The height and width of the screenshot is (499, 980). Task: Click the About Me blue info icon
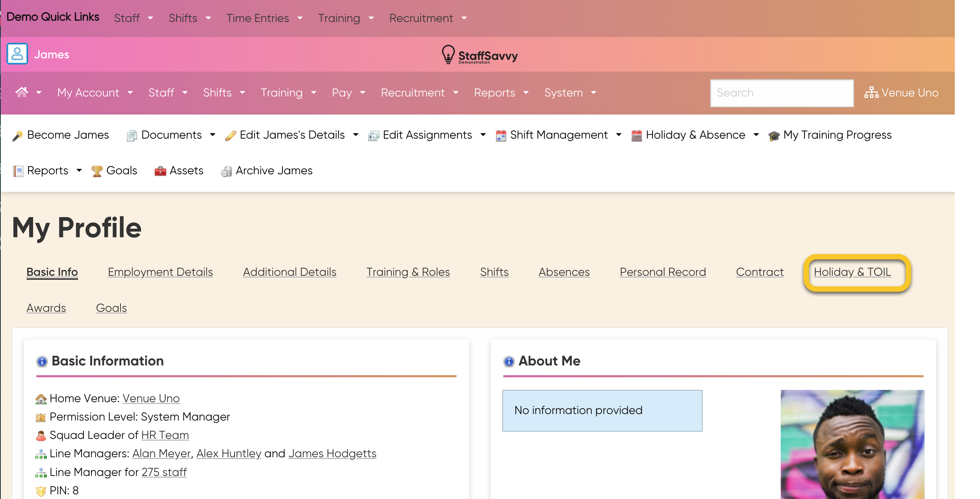coord(509,361)
